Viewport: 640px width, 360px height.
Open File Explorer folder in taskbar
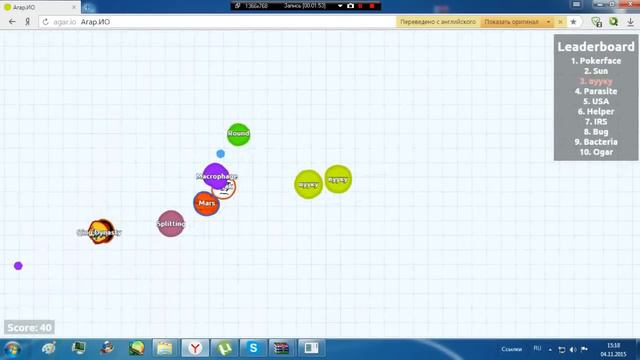tap(165, 348)
